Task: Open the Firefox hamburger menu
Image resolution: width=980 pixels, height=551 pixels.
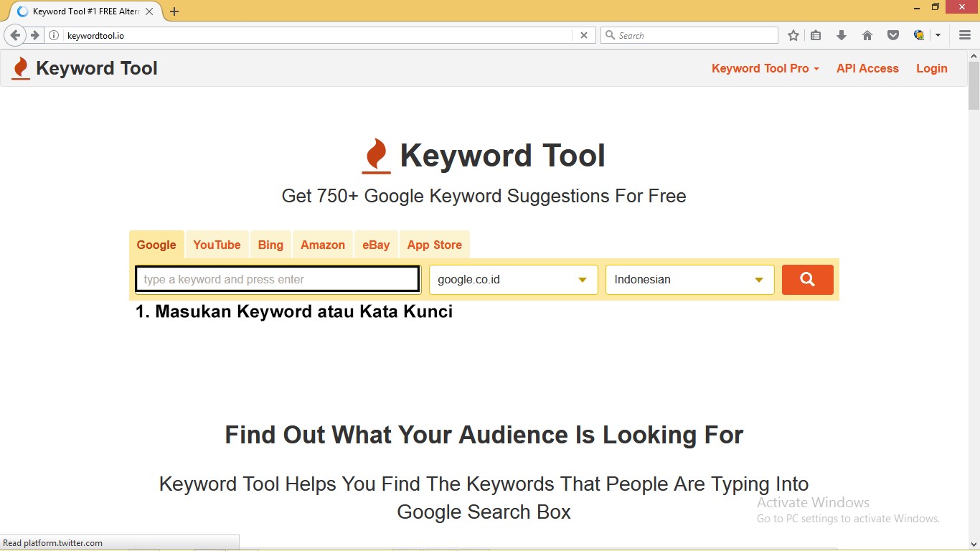Action: [965, 35]
